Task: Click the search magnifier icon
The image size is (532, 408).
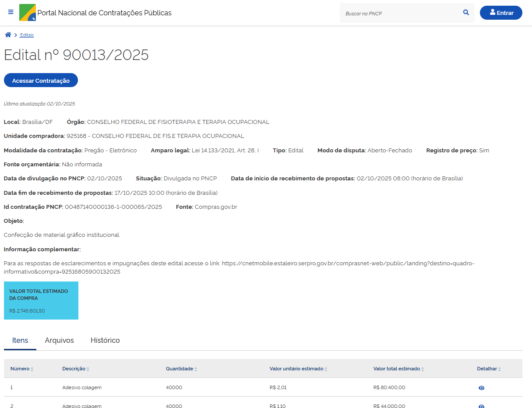Action: click(x=466, y=13)
